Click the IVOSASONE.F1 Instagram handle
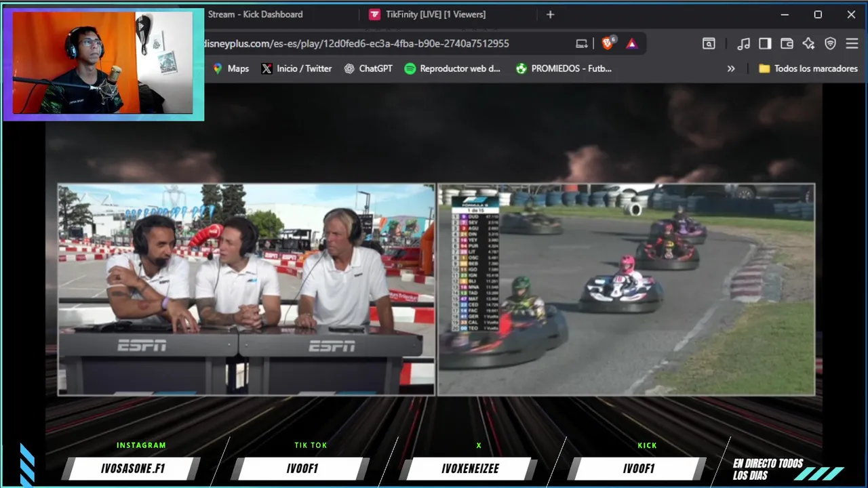The height and width of the screenshot is (488, 868). pyautogui.click(x=133, y=468)
